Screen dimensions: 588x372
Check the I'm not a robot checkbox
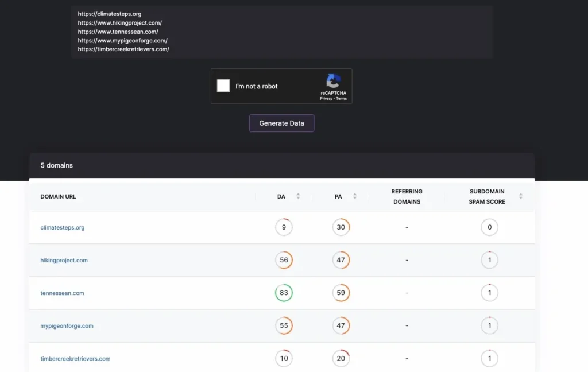coord(223,86)
